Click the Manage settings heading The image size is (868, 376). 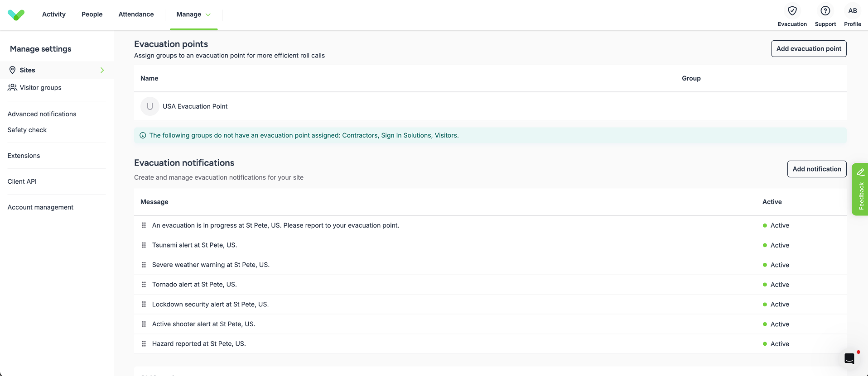click(40, 49)
